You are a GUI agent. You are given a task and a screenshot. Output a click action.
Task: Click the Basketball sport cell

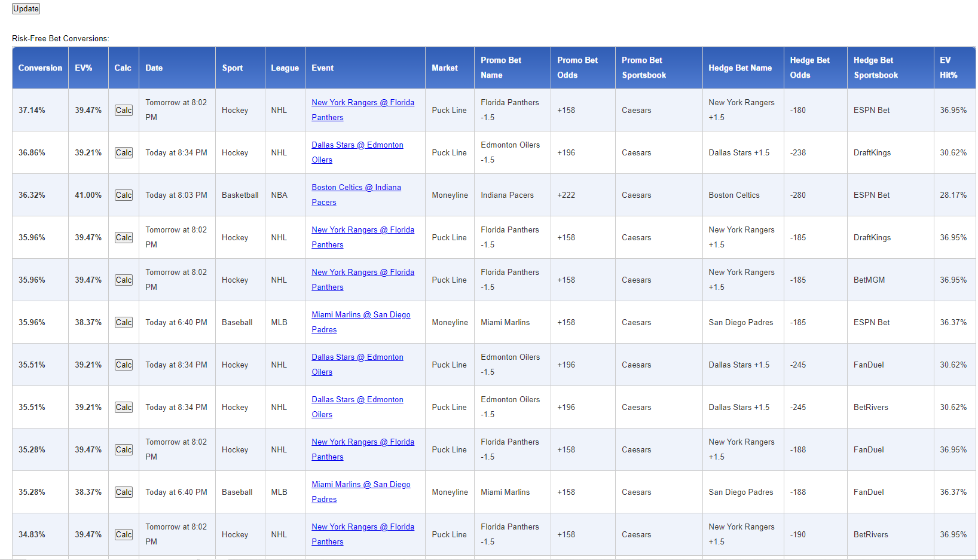(x=240, y=195)
